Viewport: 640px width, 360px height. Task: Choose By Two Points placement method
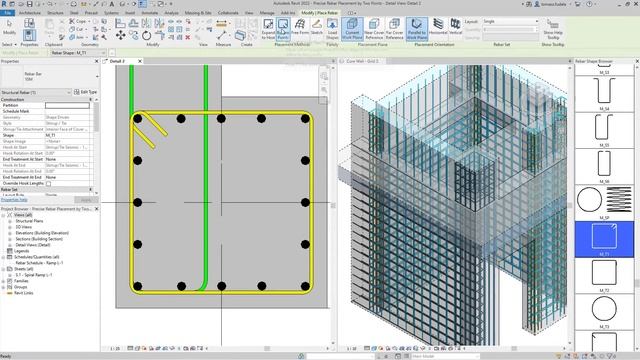tap(283, 29)
